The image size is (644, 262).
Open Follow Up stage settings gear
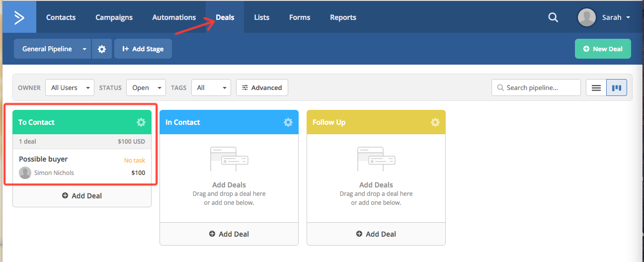coord(435,122)
